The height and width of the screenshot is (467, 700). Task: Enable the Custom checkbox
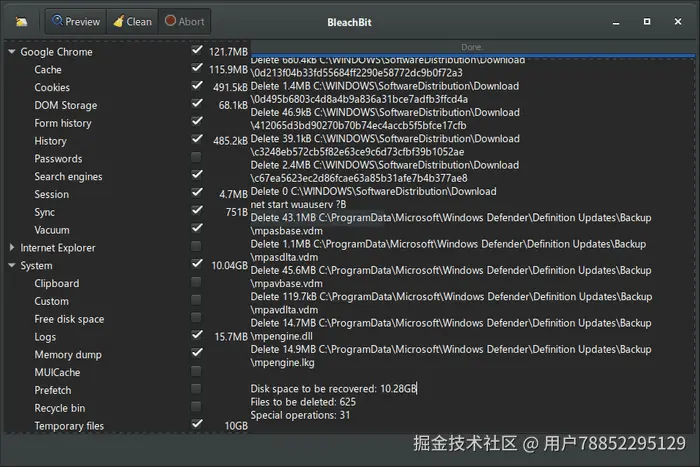tap(196, 300)
